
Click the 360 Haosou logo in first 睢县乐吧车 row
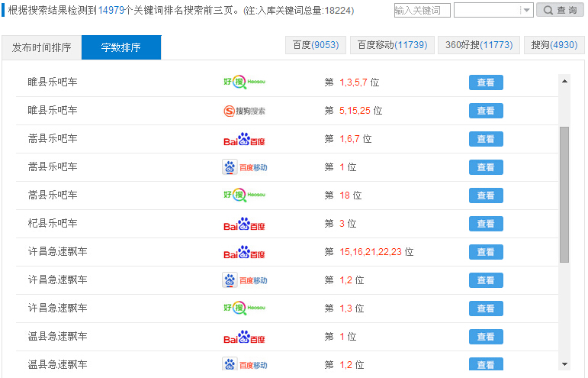point(244,82)
